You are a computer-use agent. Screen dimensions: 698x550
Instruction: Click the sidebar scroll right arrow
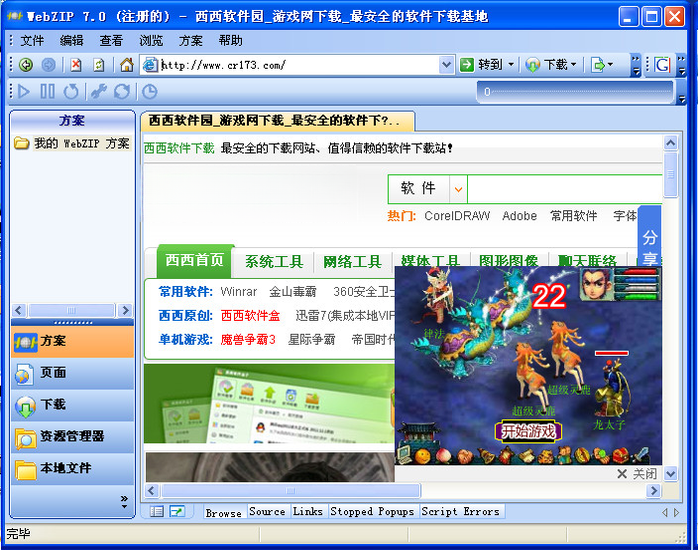pyautogui.click(x=126, y=310)
